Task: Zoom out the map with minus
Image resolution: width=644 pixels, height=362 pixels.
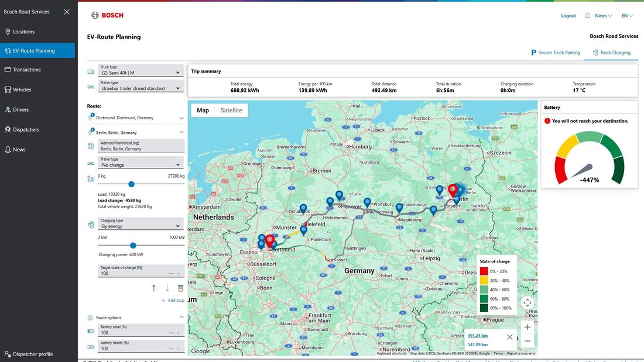Action: point(527,341)
